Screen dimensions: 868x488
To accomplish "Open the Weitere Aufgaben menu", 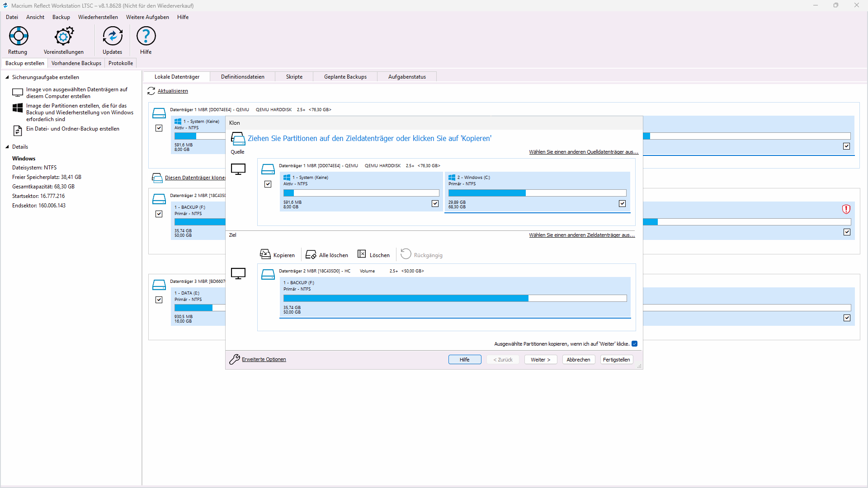I will [x=147, y=17].
